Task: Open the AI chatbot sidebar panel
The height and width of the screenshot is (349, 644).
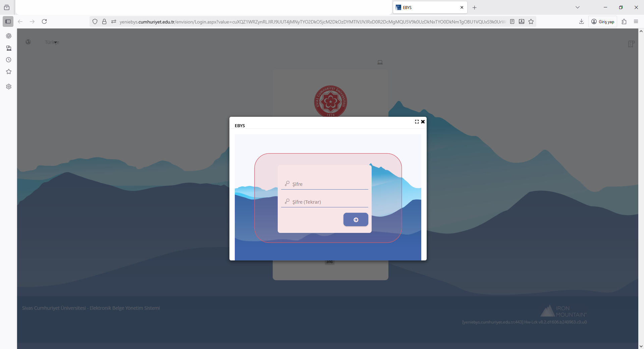Action: coord(9,36)
